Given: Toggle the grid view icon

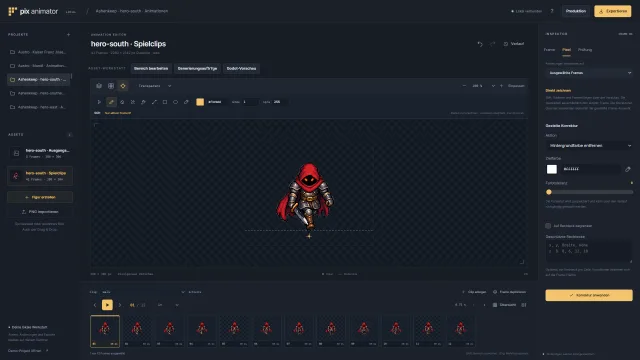Looking at the screenshot, I should pyautogui.click(x=111, y=86).
